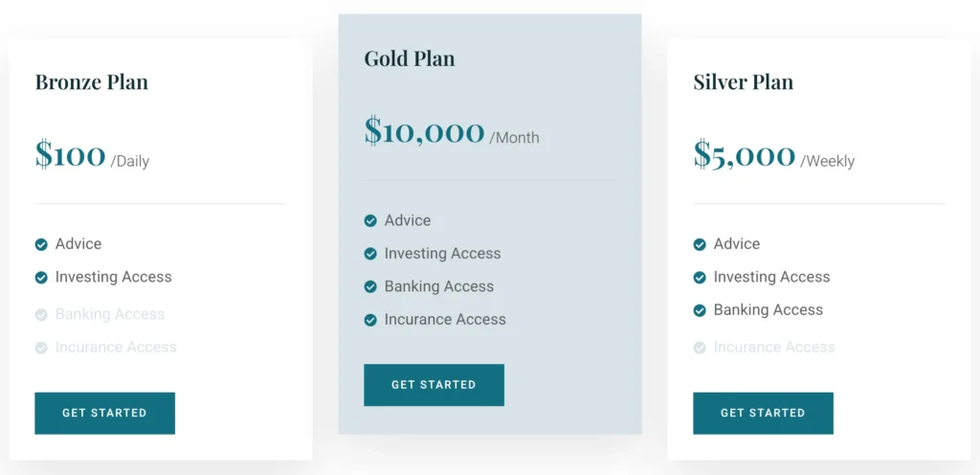Viewport: 980px width, 475px height.
Task: Click Silver Plan's Advice checkmark icon
Action: (x=700, y=245)
